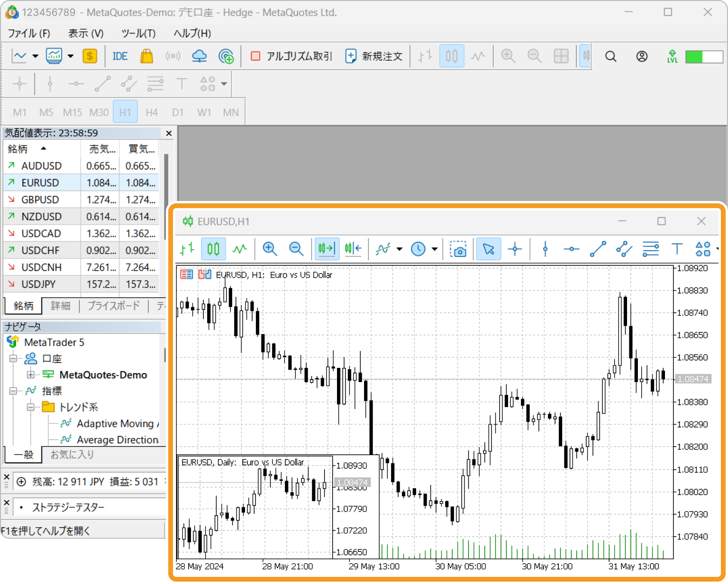Collapse the トレンド系 folder node
Image resolution: width=728 pixels, height=584 pixels.
coord(30,407)
